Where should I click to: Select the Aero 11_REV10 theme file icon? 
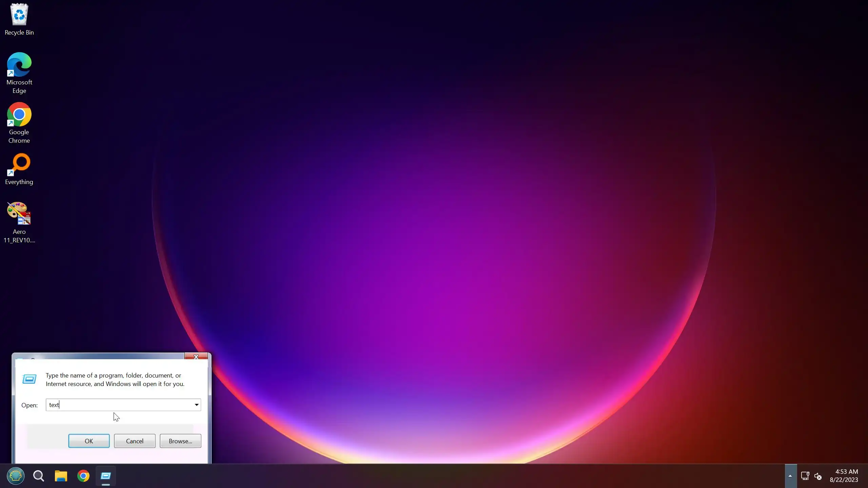[x=19, y=222]
